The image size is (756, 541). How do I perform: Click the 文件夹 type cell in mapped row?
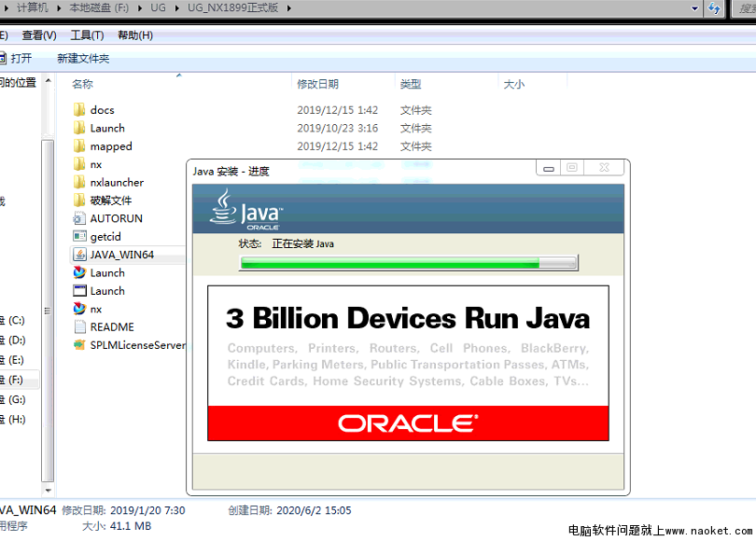[x=415, y=146]
